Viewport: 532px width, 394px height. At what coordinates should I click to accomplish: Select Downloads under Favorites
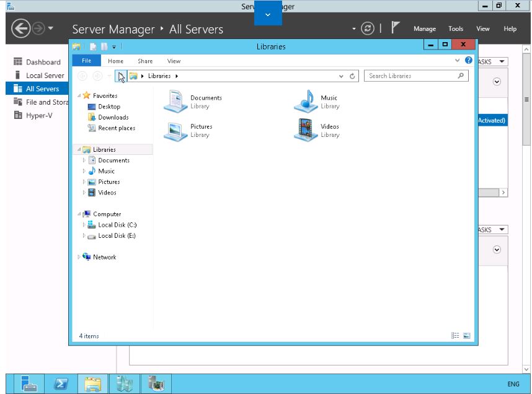click(108, 117)
